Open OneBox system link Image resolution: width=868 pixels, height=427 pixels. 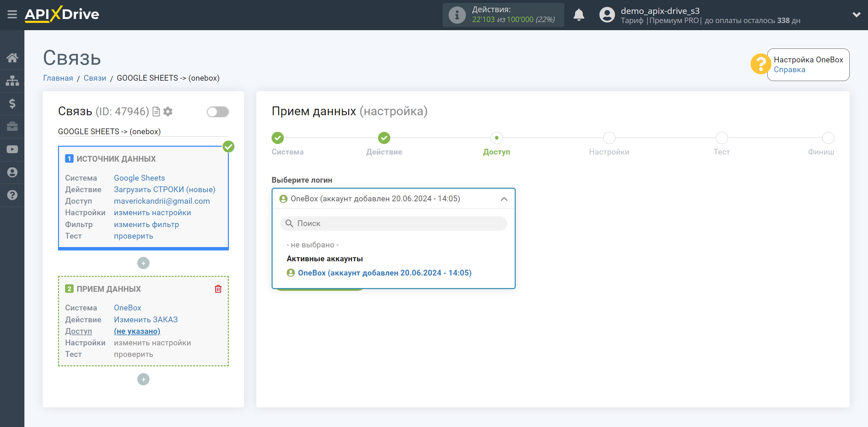(127, 308)
